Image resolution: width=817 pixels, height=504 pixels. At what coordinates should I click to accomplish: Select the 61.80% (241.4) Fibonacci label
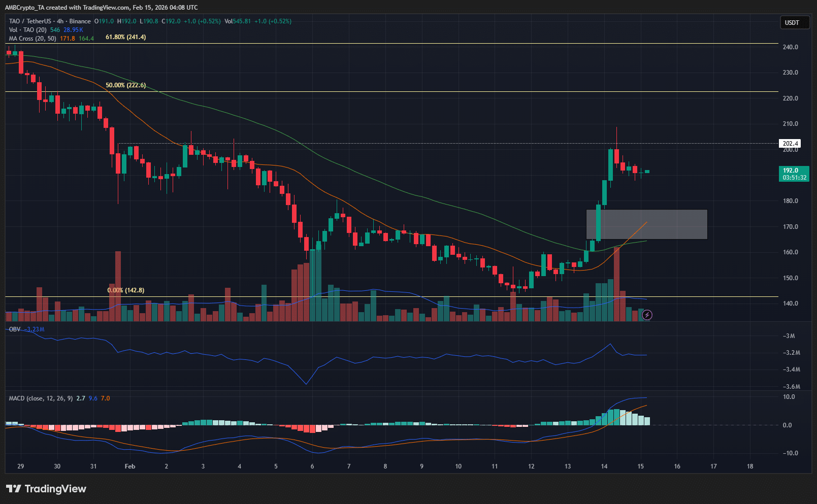coord(125,37)
